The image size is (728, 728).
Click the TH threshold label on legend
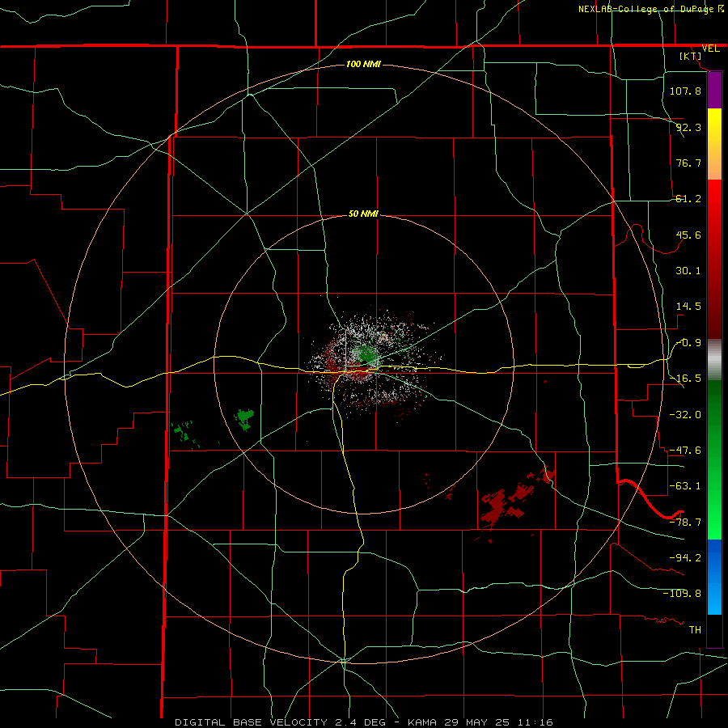(x=695, y=630)
